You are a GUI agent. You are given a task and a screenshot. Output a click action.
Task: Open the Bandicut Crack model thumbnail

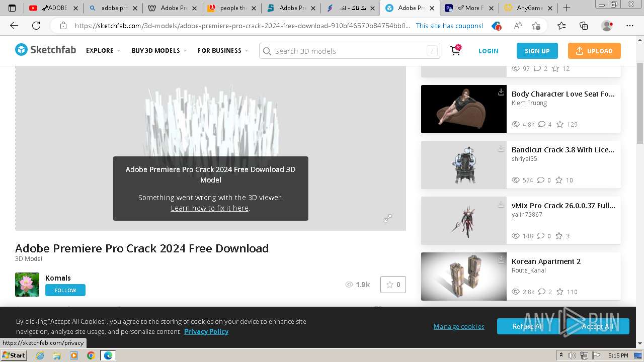[464, 165]
